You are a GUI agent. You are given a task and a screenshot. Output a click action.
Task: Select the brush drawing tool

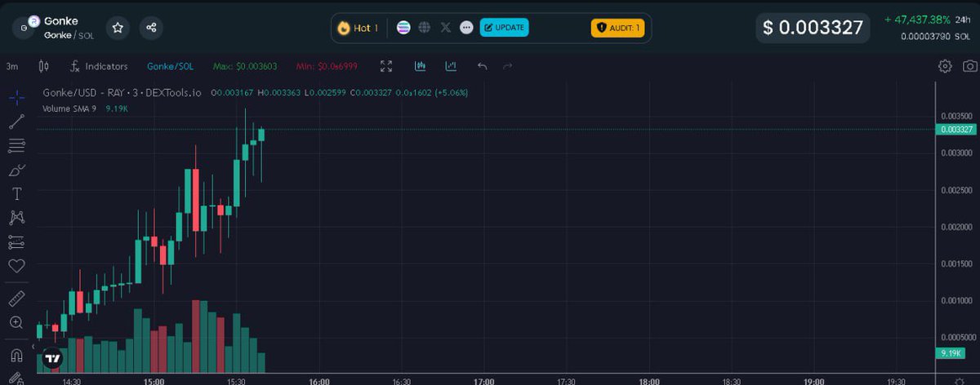click(x=16, y=170)
